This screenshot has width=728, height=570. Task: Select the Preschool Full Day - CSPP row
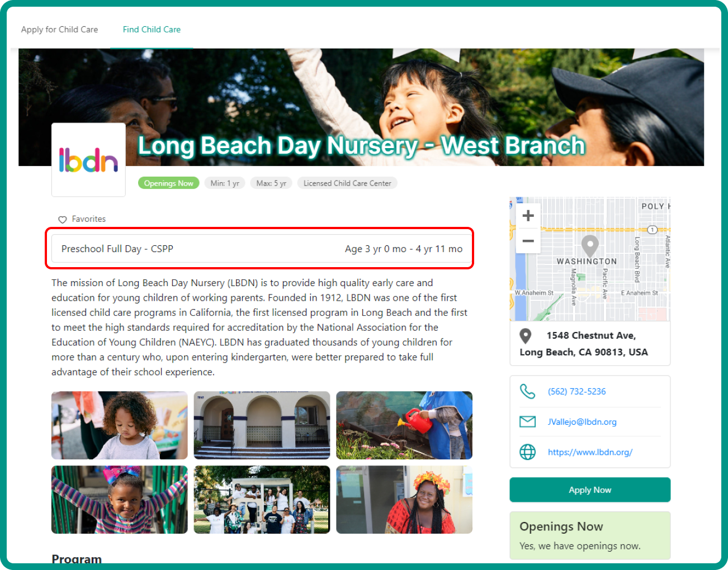point(262,249)
